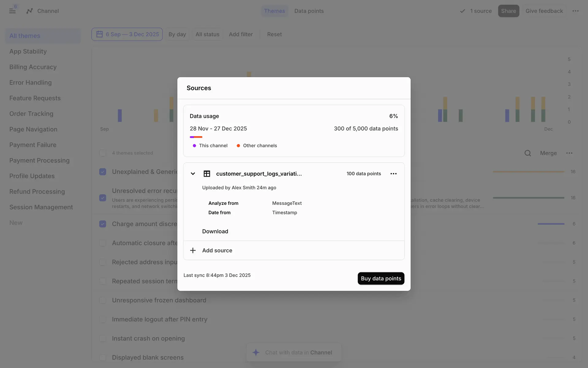
Task: Open the hamburger sidebar menu icon
Action: click(x=12, y=11)
